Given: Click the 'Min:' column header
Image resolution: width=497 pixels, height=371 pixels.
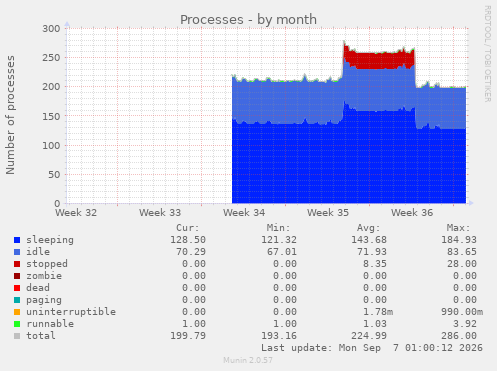Looking at the screenshot, I should pos(278,228).
